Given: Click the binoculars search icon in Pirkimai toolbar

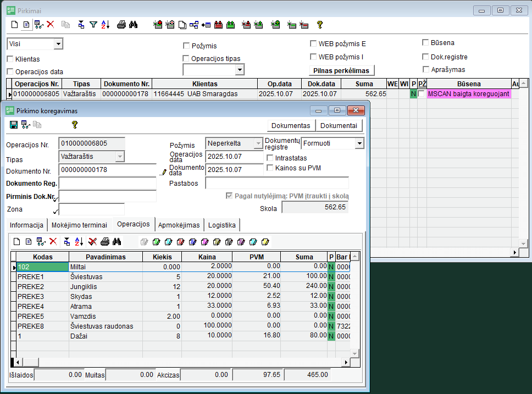Looking at the screenshot, I should (133, 24).
